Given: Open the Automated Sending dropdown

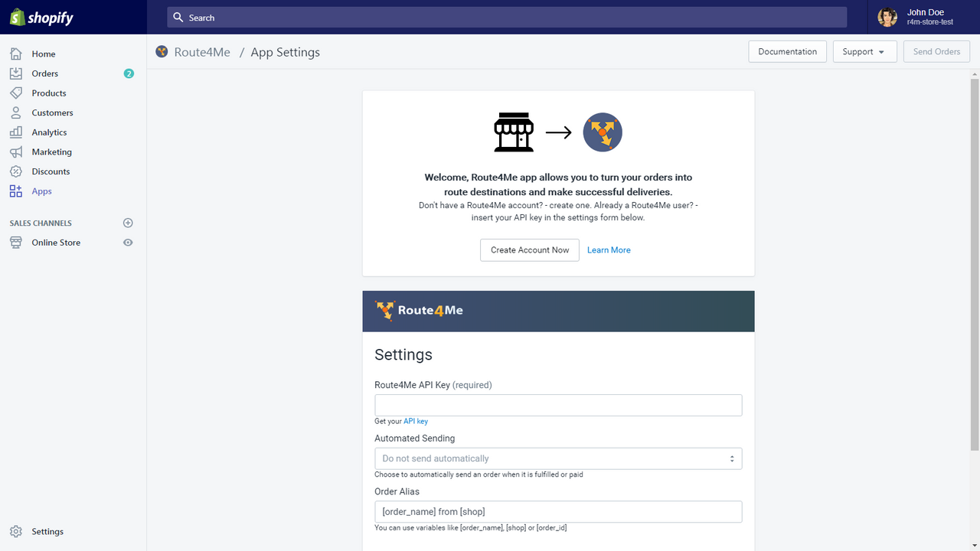Looking at the screenshot, I should pos(558,458).
